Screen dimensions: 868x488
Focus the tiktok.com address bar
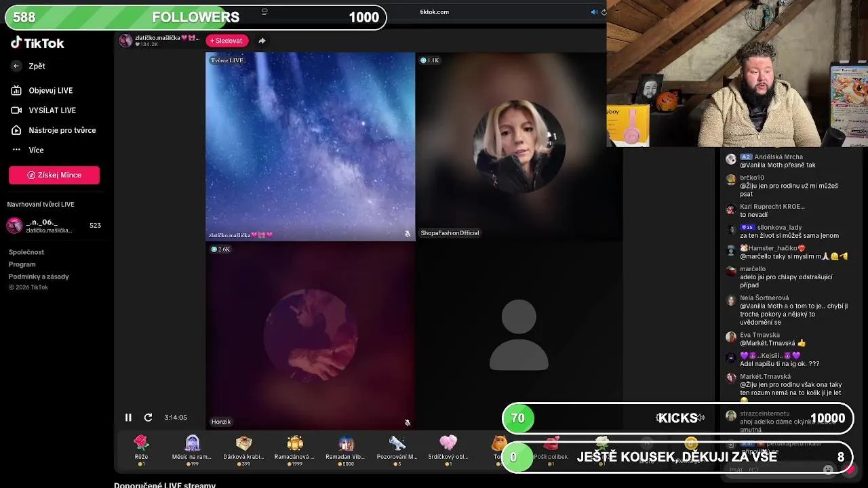pyautogui.click(x=434, y=12)
